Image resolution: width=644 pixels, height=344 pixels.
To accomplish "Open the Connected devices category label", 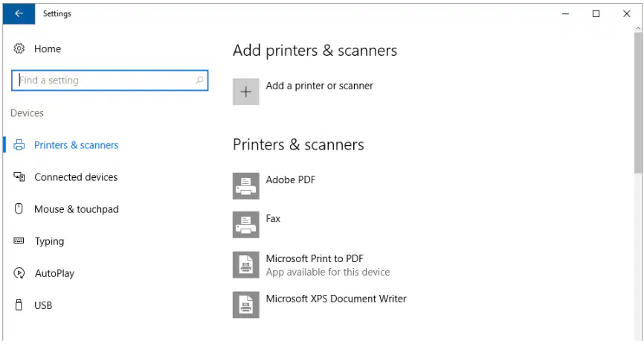I will point(76,177).
